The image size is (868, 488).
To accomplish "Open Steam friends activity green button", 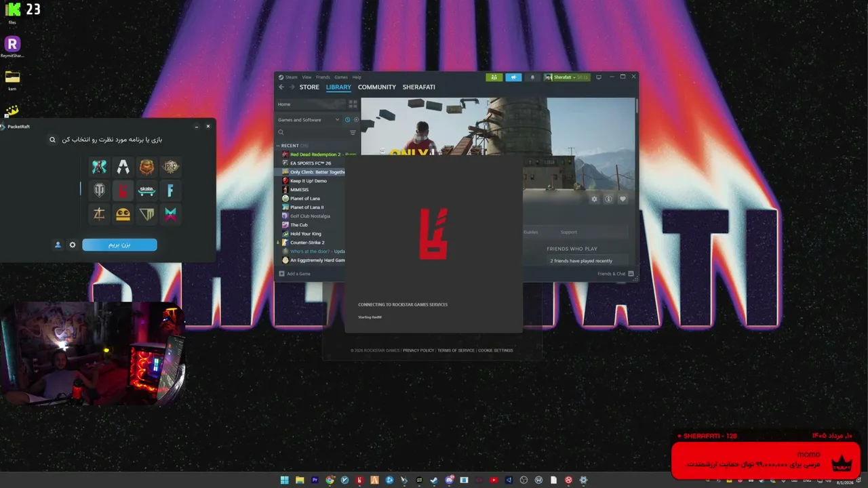I will [x=494, y=77].
